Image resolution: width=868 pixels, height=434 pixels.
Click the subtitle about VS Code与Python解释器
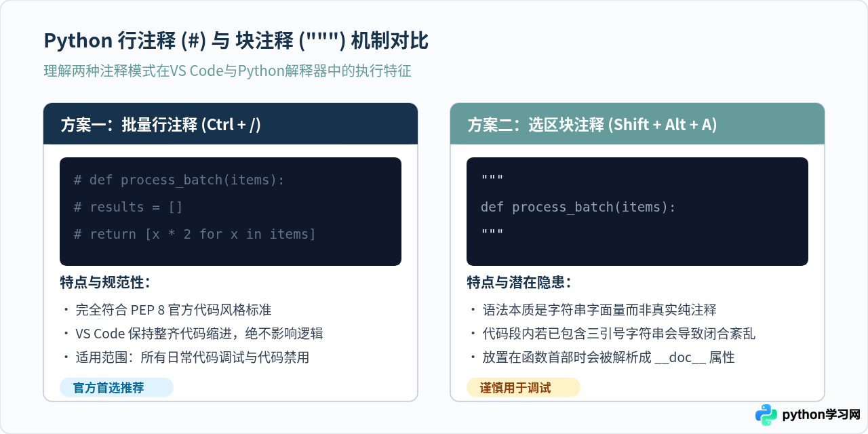[228, 71]
